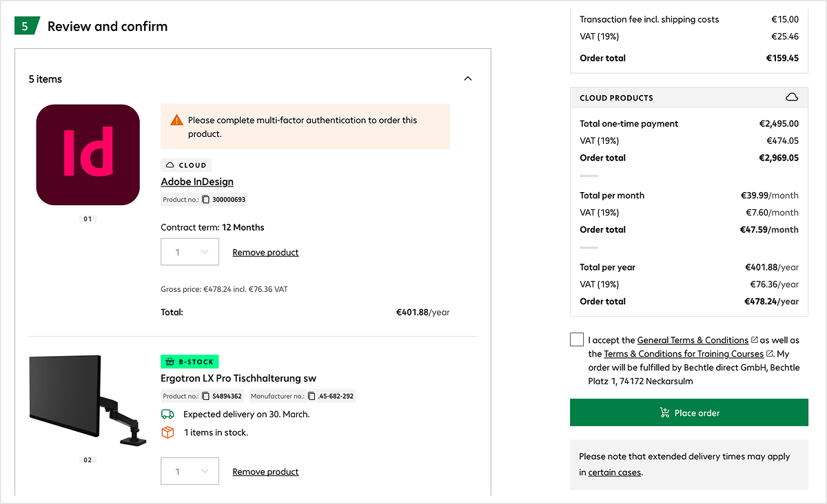Click the orange warning triangle icon

(177, 120)
